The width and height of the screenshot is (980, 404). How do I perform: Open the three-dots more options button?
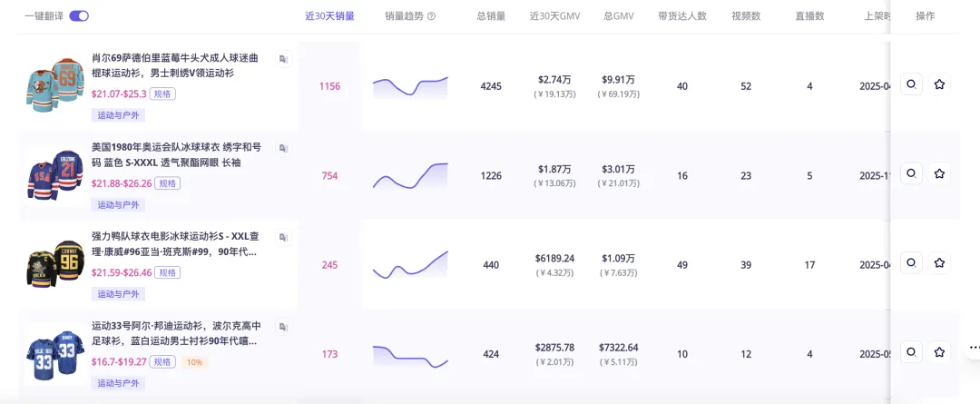point(975,347)
